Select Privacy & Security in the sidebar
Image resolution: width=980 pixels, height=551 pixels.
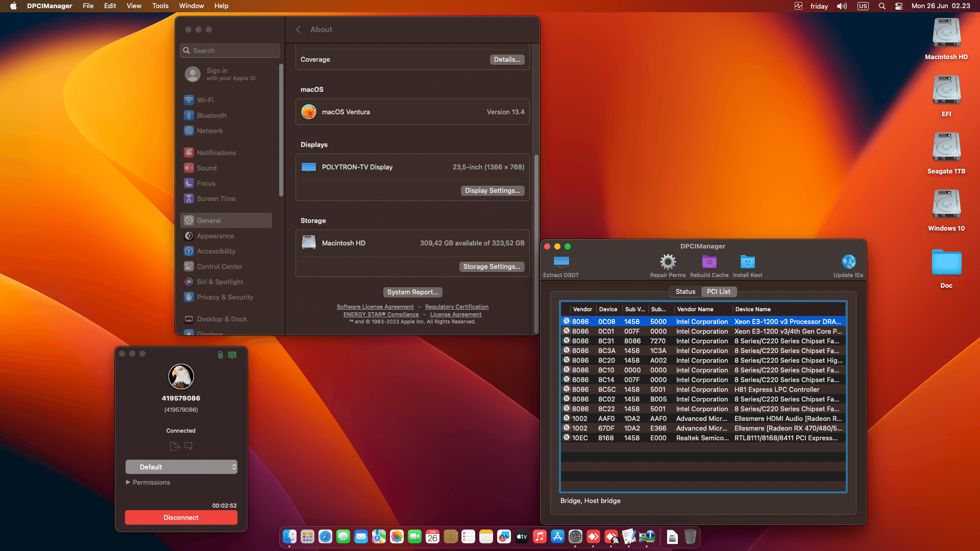point(225,297)
